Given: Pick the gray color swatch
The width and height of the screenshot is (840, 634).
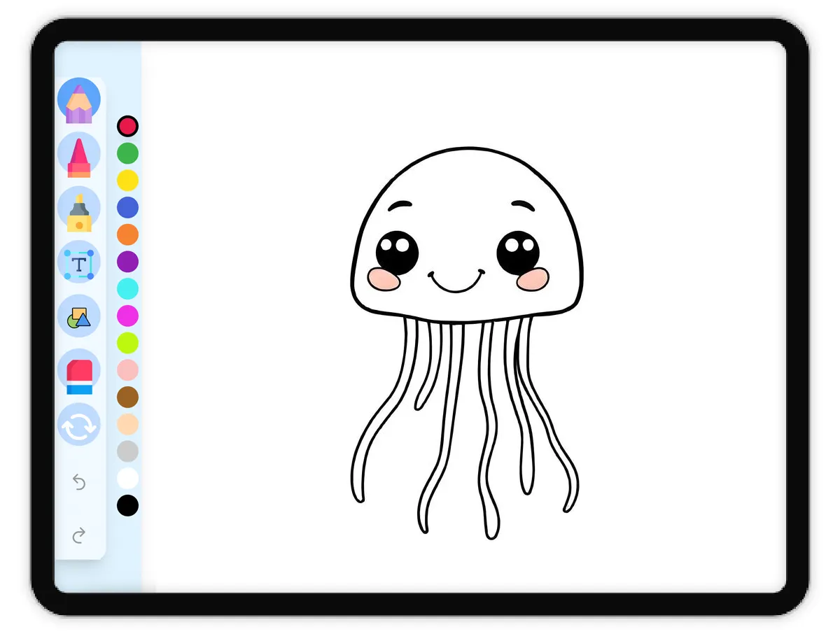Looking at the screenshot, I should pyautogui.click(x=127, y=451).
